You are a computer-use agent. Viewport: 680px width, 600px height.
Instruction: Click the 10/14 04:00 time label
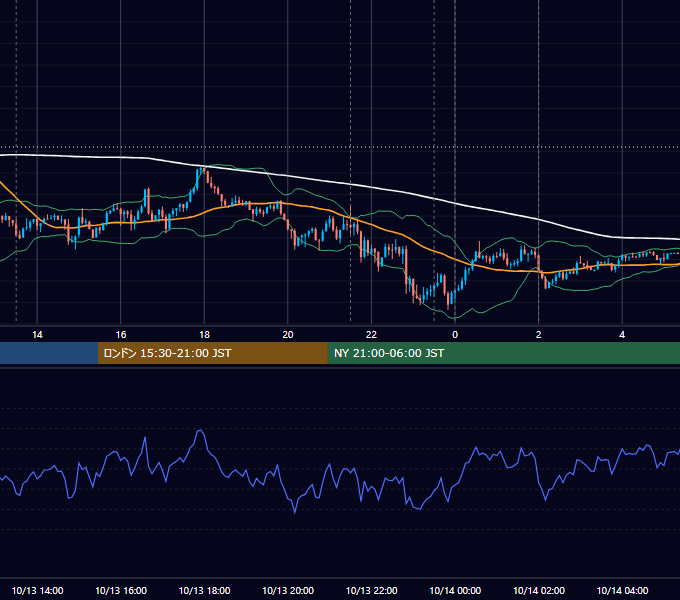622,590
